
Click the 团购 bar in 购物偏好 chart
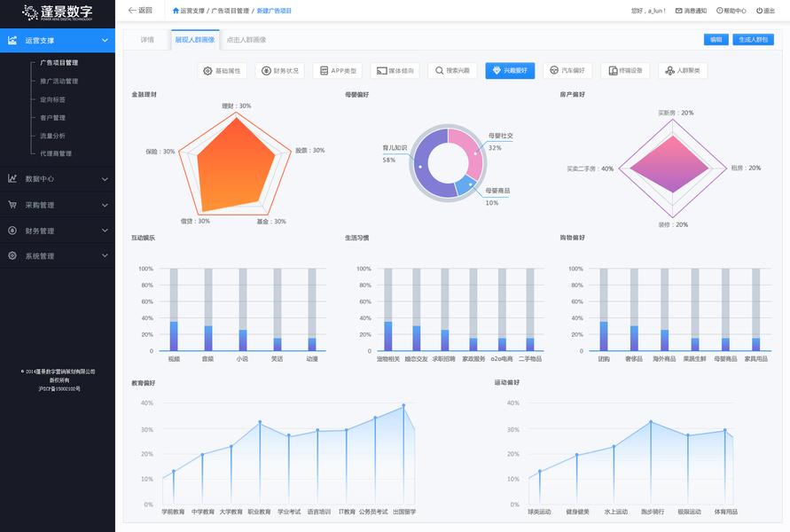[604, 335]
